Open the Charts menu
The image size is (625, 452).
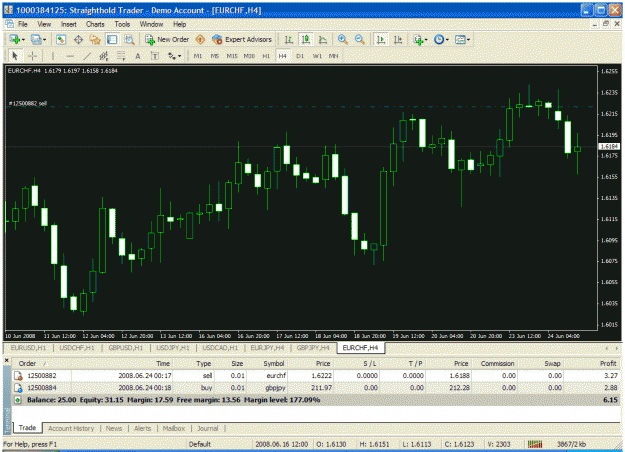click(x=95, y=24)
